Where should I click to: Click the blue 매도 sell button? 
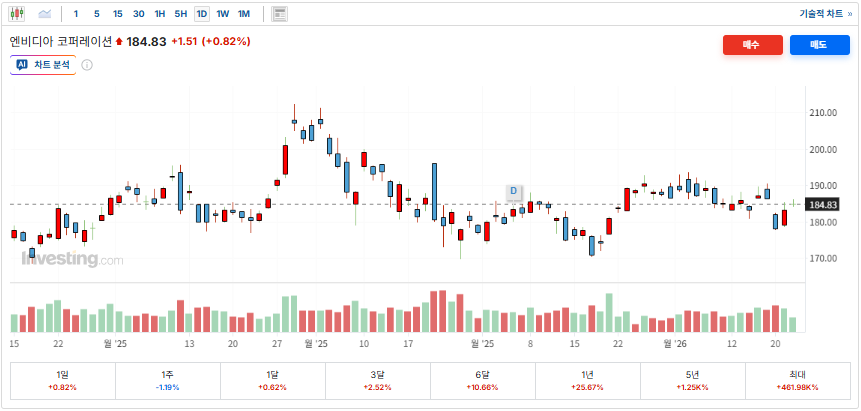click(x=820, y=45)
